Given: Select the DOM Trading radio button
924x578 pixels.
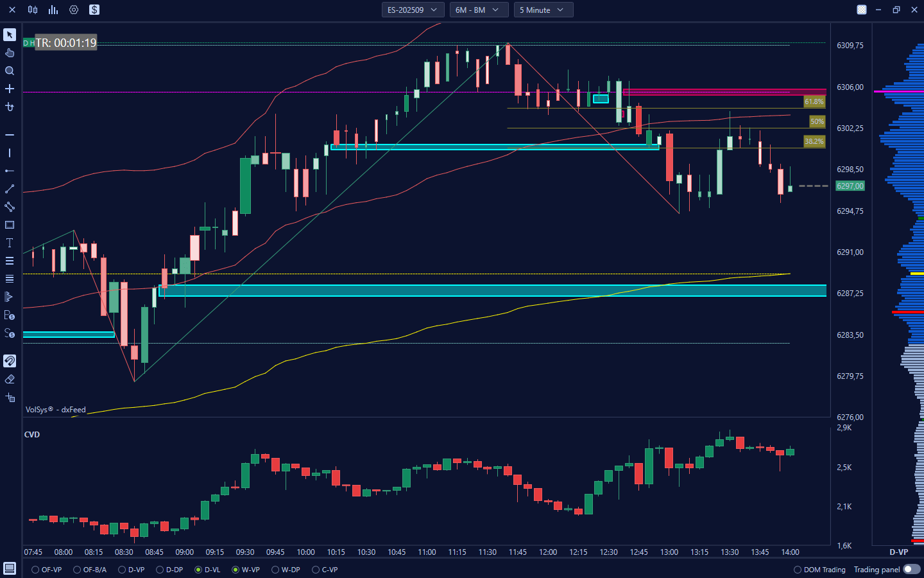Looking at the screenshot, I should click(798, 570).
